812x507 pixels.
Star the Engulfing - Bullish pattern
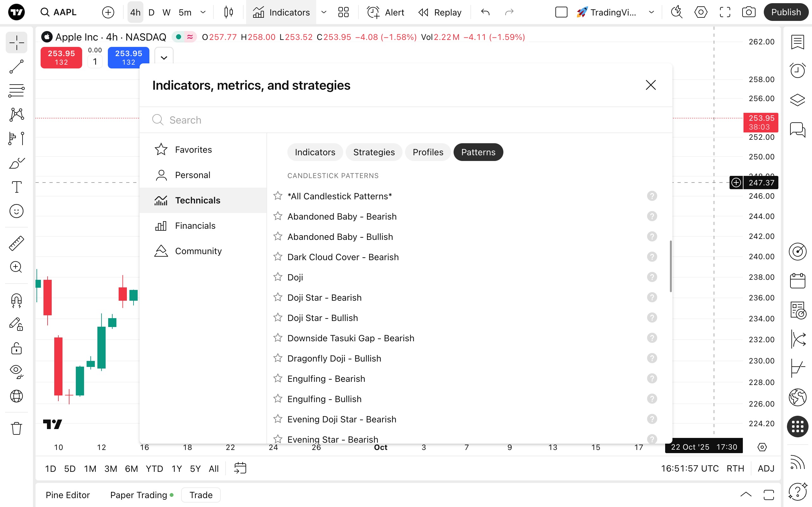tap(278, 399)
